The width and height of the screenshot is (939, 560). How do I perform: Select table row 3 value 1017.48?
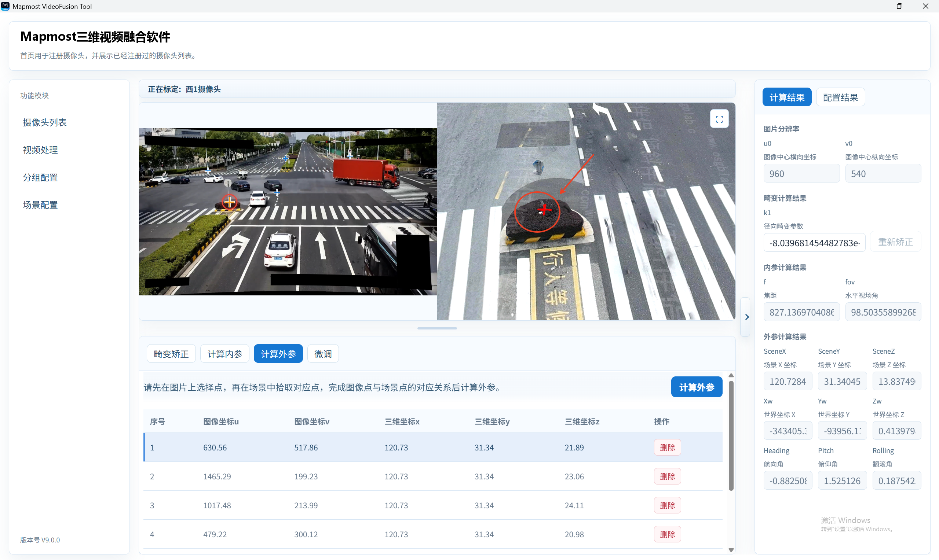[x=217, y=506]
